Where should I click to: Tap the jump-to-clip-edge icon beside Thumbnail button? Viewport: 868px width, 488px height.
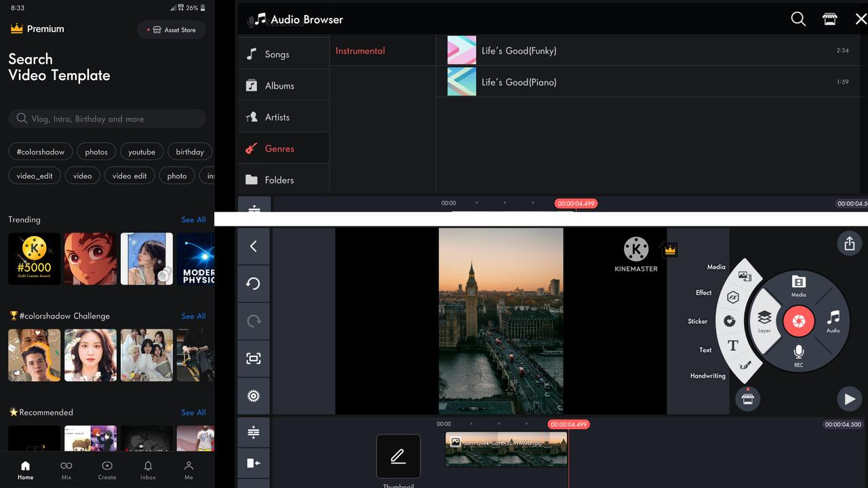(254, 463)
